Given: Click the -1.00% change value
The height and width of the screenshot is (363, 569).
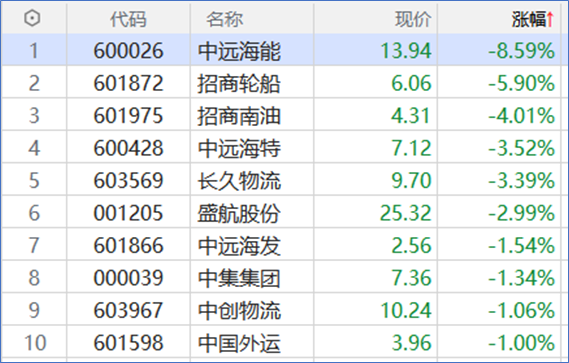Looking at the screenshot, I should pos(521,343).
